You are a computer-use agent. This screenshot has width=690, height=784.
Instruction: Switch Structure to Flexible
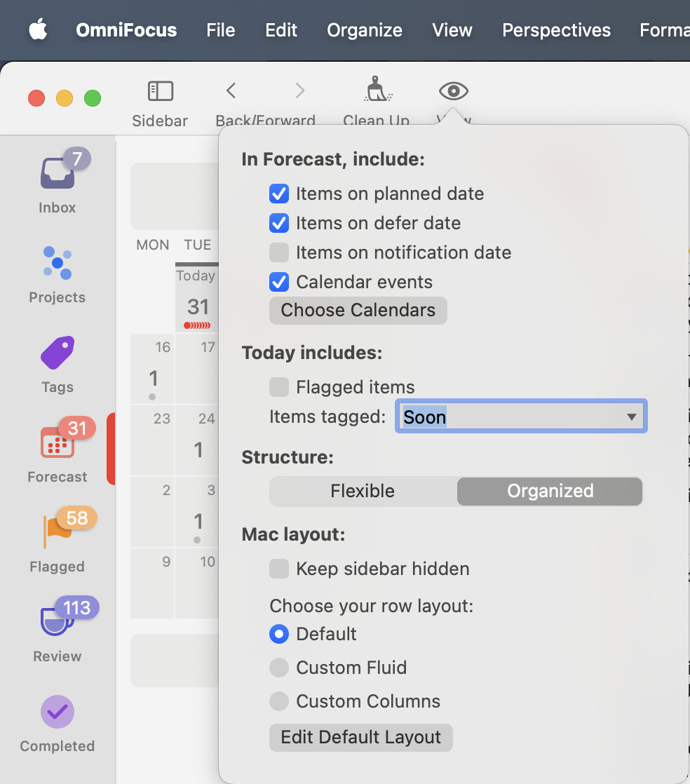pos(363,491)
